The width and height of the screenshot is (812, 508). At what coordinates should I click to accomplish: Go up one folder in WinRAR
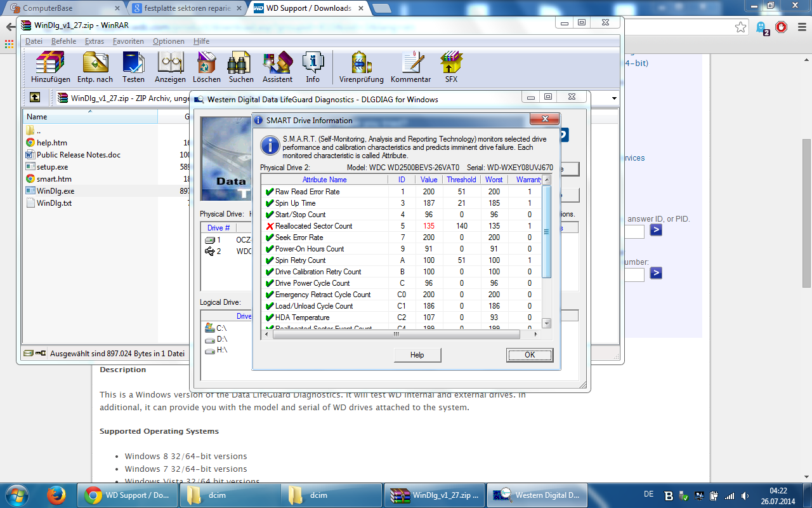tap(35, 98)
